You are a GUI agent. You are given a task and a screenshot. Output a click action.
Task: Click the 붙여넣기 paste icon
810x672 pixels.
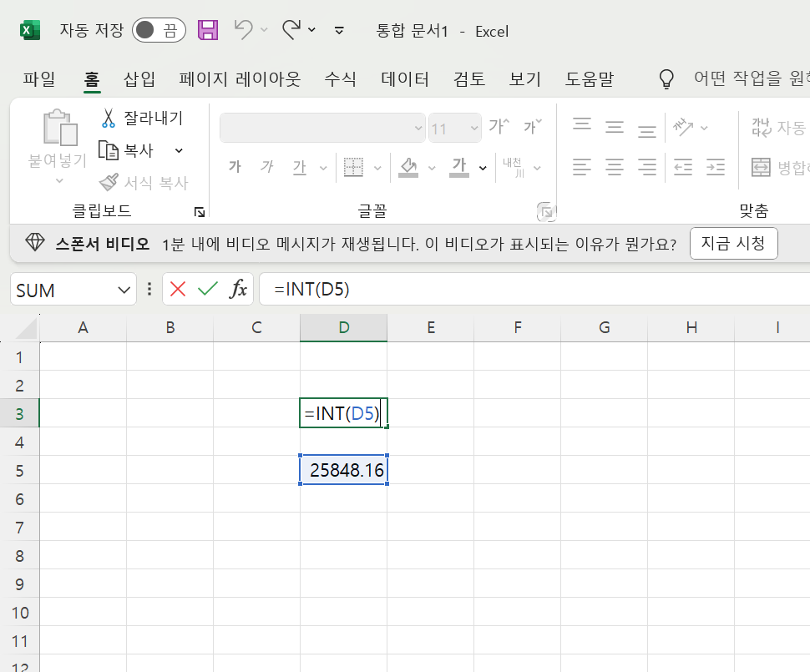tap(60, 128)
